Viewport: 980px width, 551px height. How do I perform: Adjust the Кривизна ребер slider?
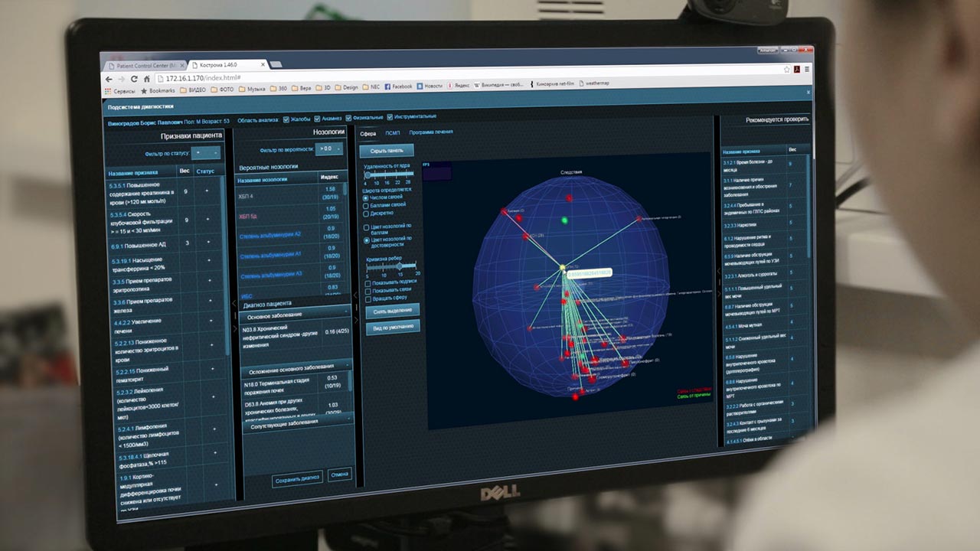[391, 266]
